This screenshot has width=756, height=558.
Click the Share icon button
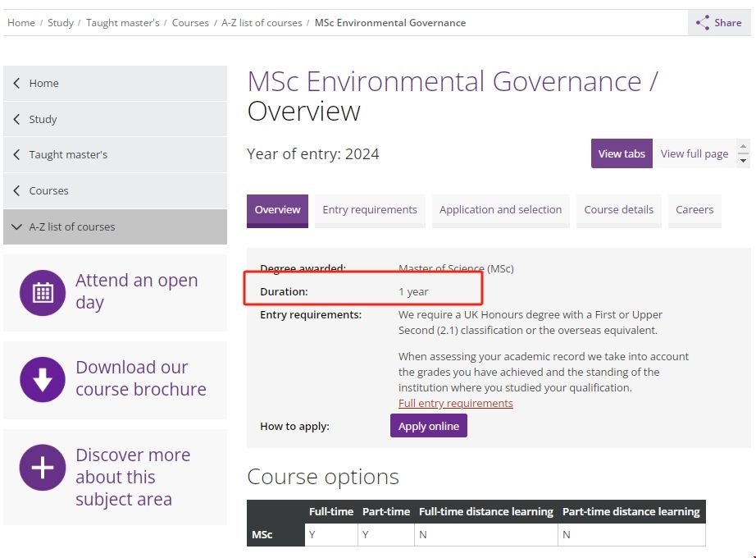[703, 23]
